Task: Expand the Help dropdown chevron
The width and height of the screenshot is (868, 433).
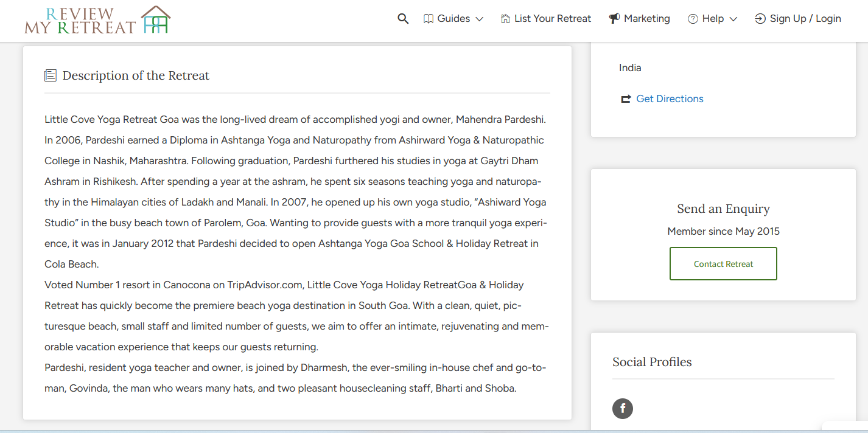Action: (x=733, y=19)
